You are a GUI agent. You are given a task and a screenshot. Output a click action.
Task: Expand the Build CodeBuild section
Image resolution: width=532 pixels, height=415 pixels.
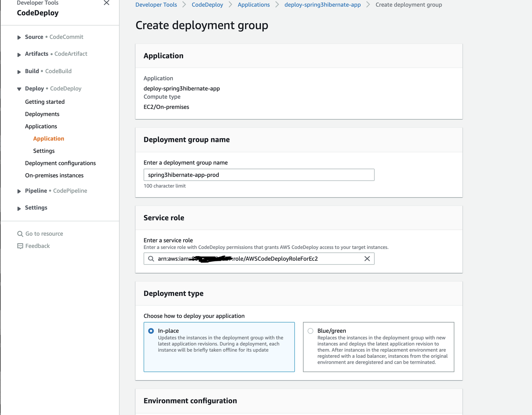(x=19, y=71)
